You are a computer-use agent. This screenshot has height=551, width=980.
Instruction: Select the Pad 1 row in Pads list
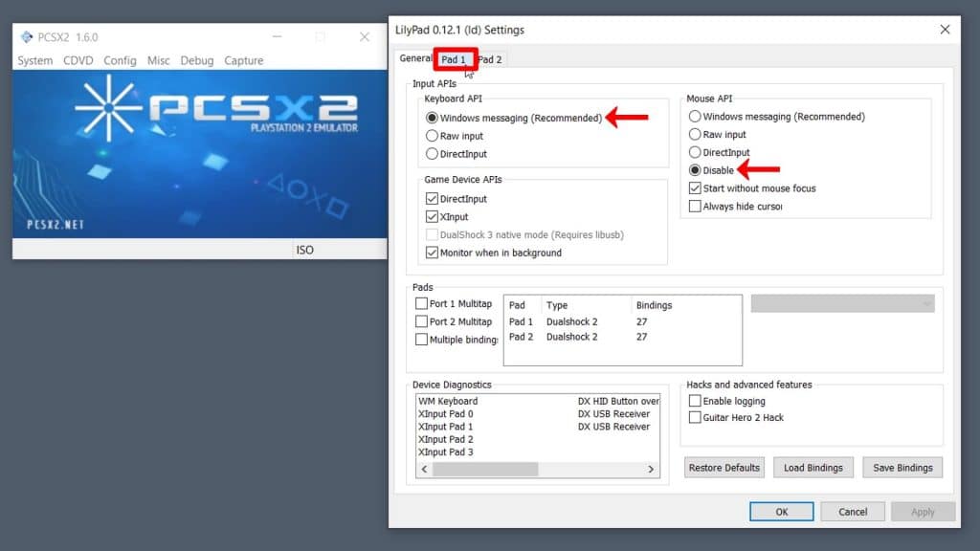coord(622,321)
